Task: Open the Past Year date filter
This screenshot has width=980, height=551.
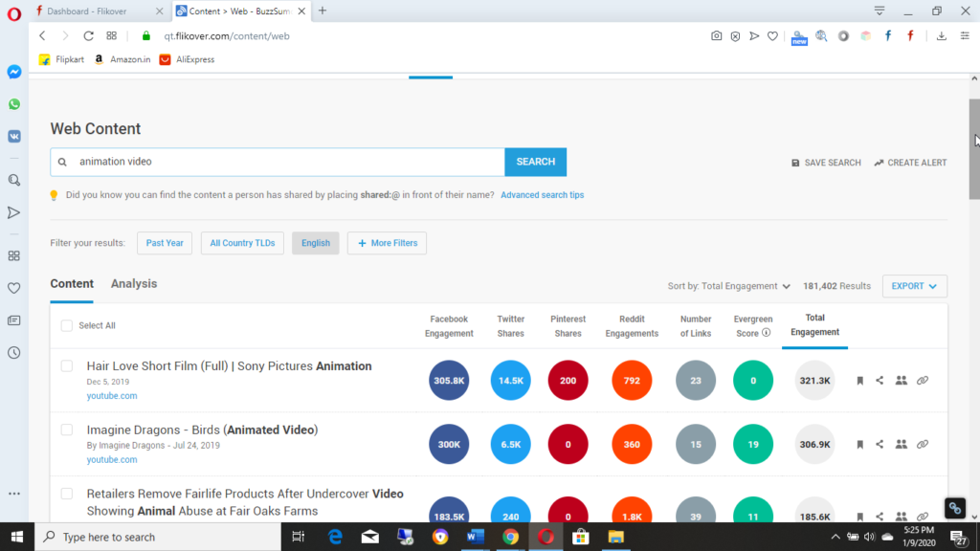Action: (x=165, y=243)
